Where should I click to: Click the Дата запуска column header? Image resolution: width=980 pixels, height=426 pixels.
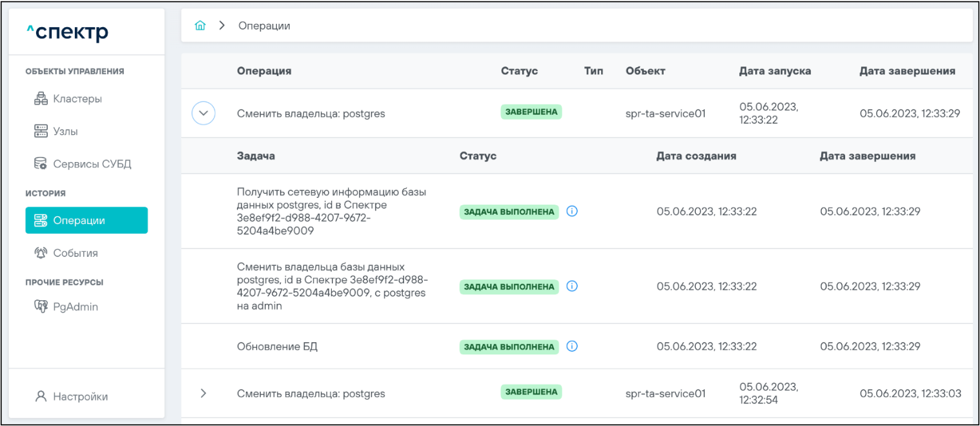pyautogui.click(x=775, y=71)
